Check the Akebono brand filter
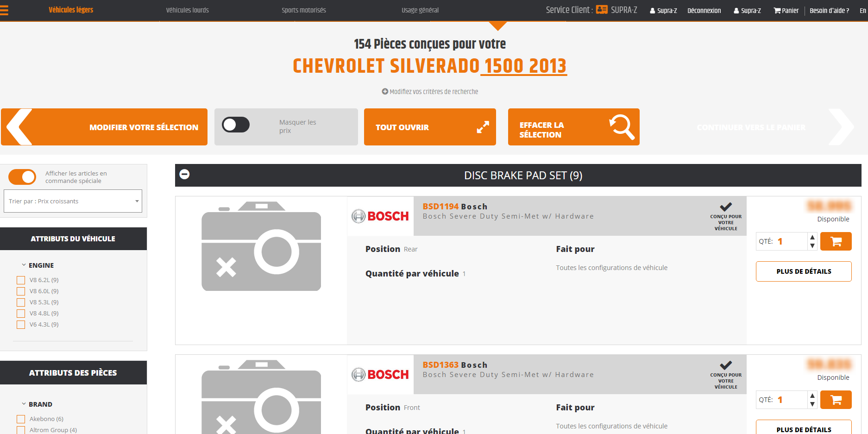The width and height of the screenshot is (868, 434). click(21, 419)
